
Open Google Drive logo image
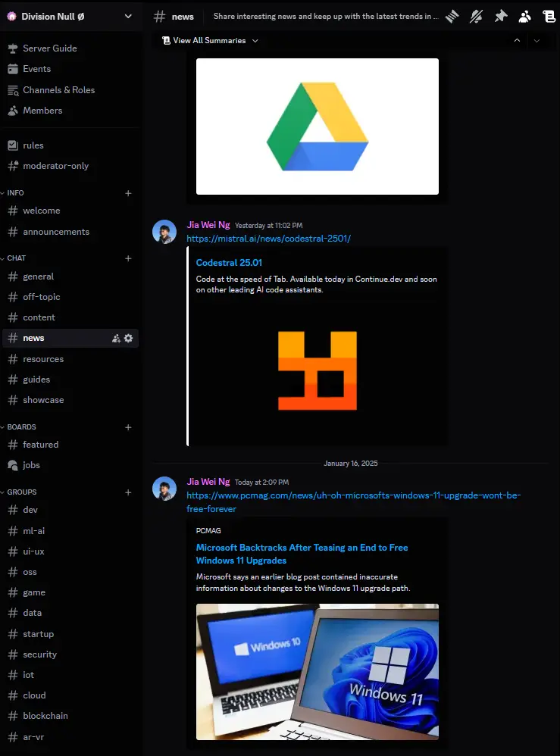pos(318,127)
